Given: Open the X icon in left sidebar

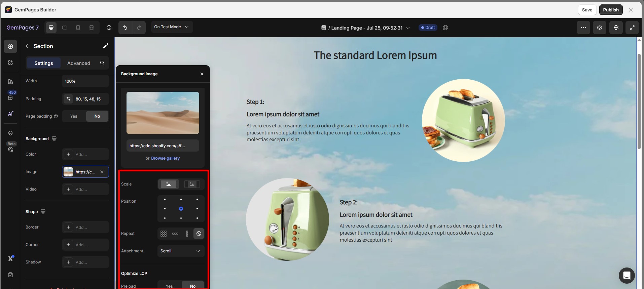Looking at the screenshot, I should point(10,258).
